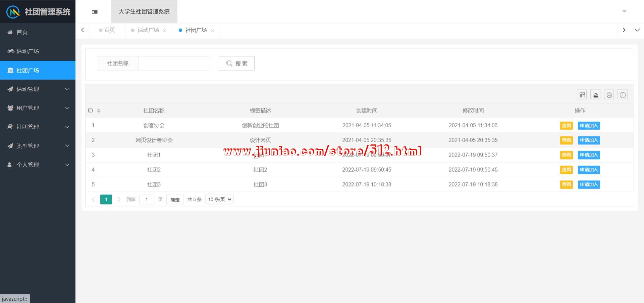View details of 社团3
The image size is (644, 303).
coord(567,184)
